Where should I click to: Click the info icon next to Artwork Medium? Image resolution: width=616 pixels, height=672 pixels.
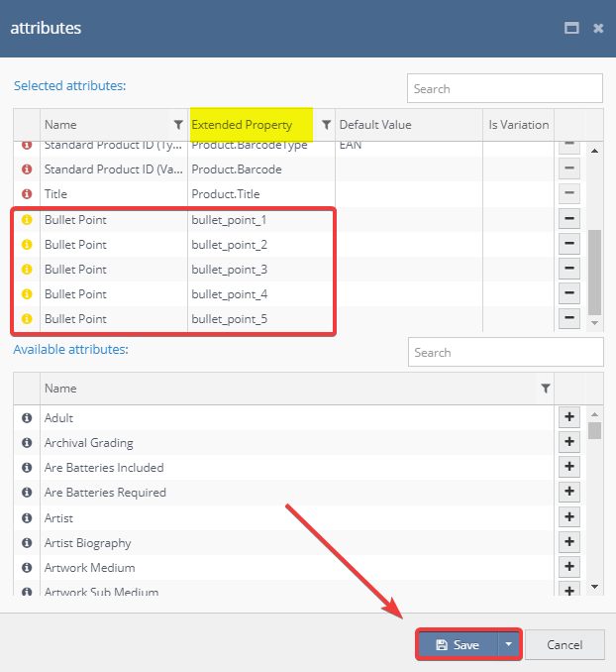pyautogui.click(x=27, y=568)
